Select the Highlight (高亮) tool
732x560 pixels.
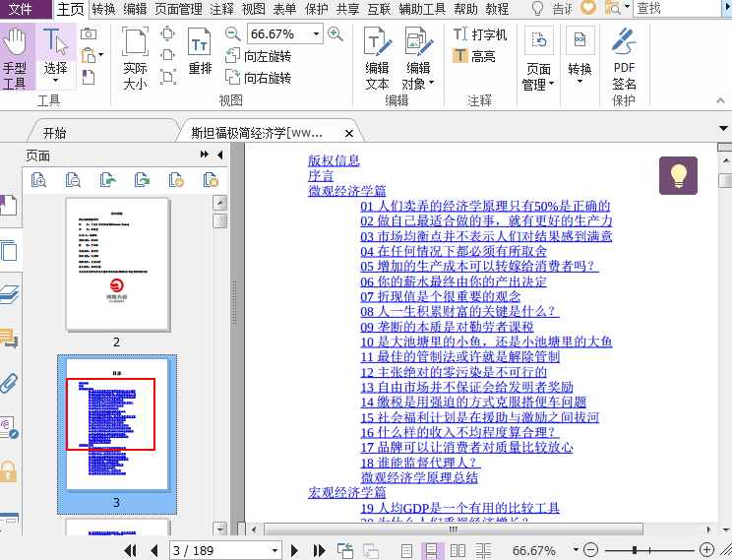coord(474,56)
